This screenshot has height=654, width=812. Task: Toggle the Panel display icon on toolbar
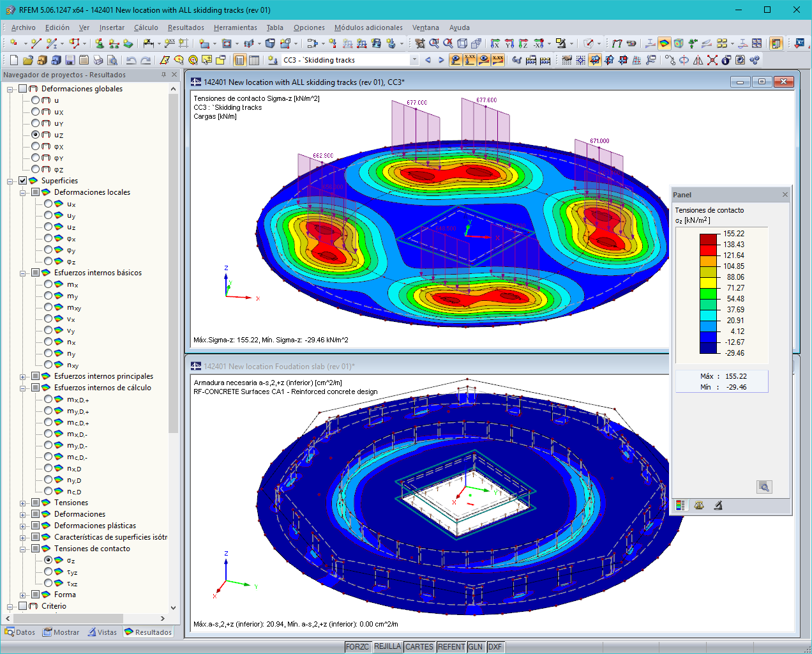click(776, 43)
